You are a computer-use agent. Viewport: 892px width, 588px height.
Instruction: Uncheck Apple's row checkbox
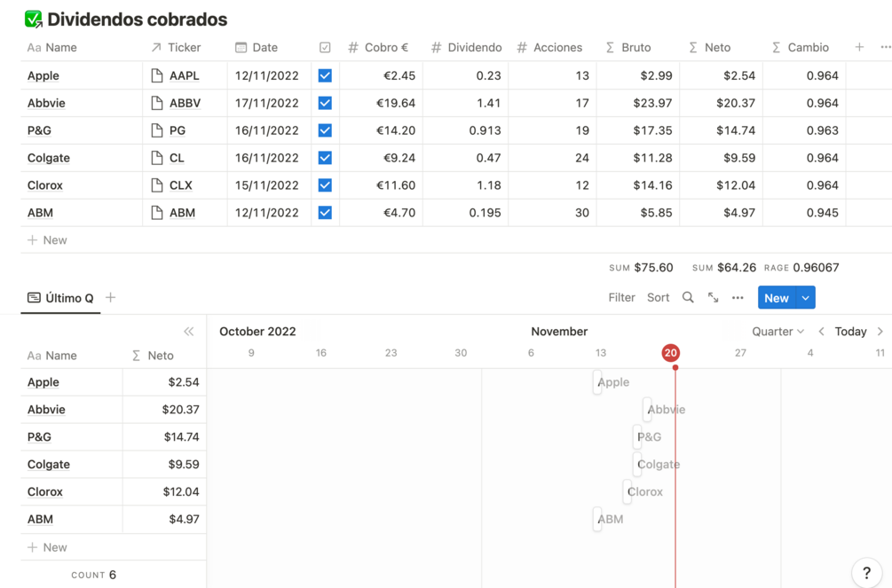tap(325, 75)
